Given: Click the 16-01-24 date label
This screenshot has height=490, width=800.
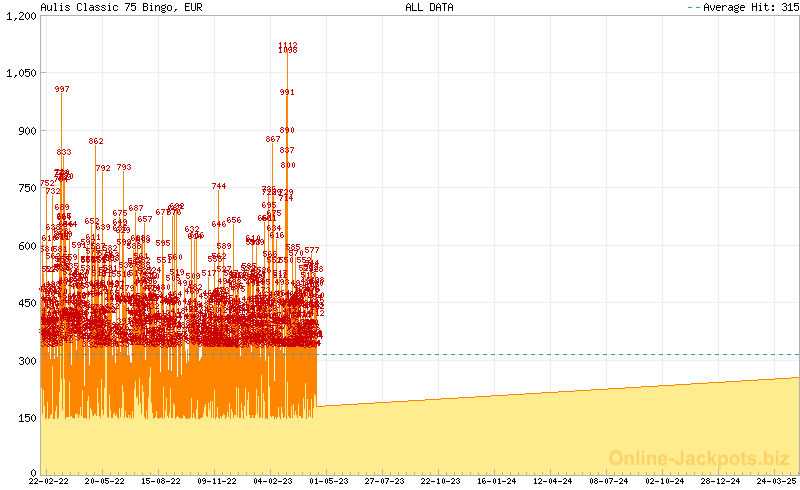Looking at the screenshot, I should [498, 481].
